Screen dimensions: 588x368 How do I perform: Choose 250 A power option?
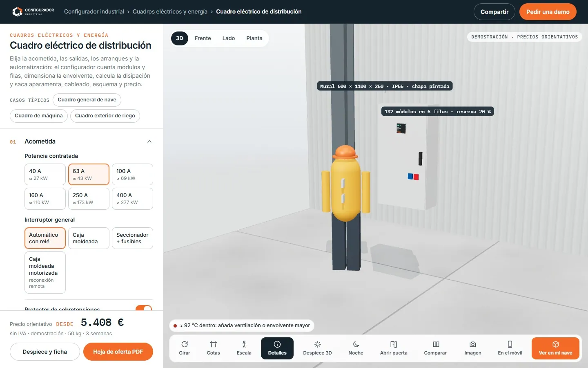point(89,199)
